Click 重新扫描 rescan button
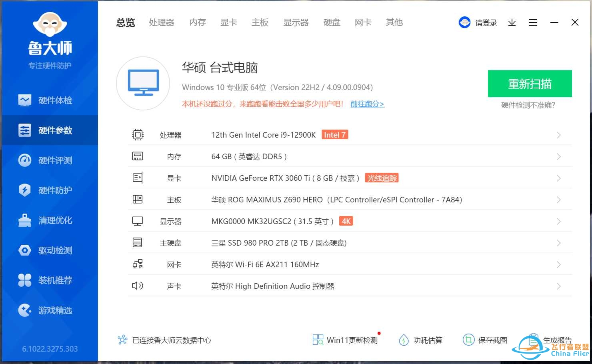The width and height of the screenshot is (592, 364). [x=530, y=84]
